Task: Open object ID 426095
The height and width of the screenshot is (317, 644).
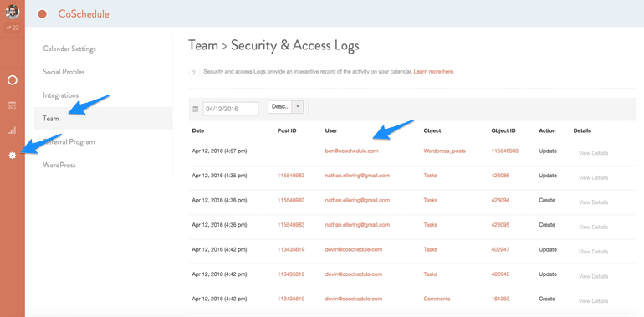Action: 500,225
